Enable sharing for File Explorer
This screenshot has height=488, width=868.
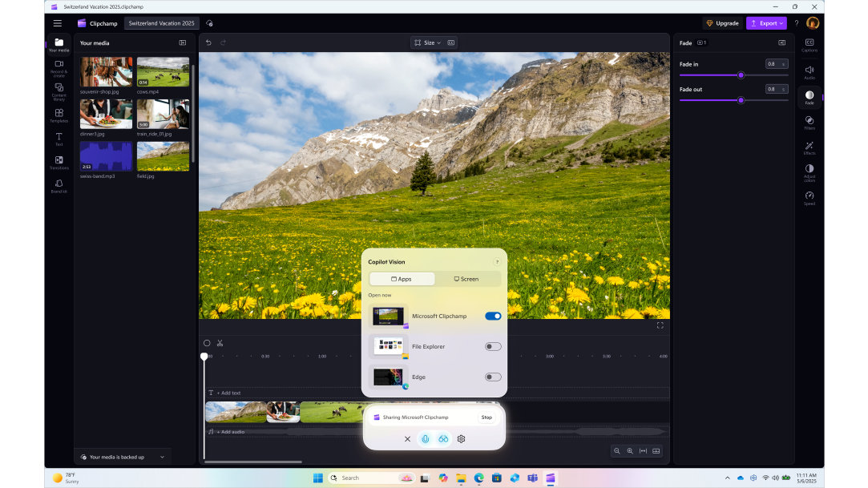click(493, 346)
